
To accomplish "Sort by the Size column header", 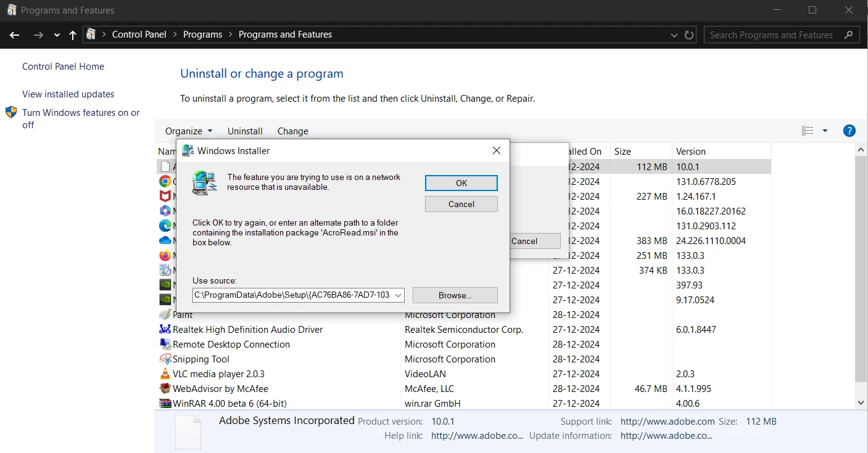I will 641,151.
